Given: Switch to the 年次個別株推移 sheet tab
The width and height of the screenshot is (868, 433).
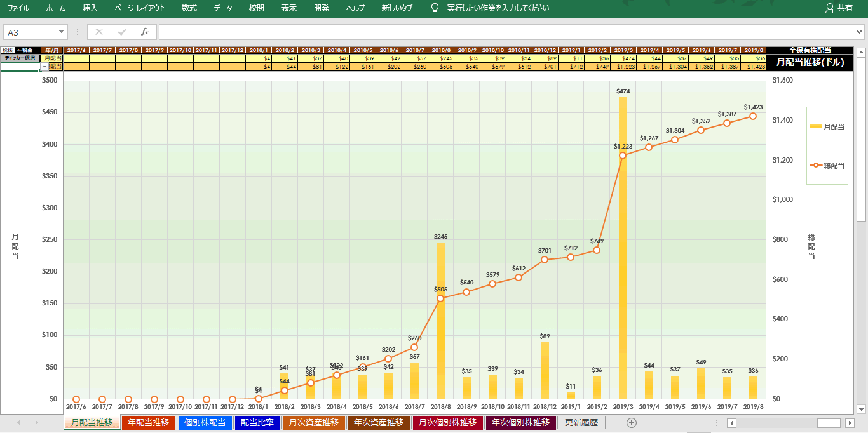Looking at the screenshot, I should click(521, 423).
